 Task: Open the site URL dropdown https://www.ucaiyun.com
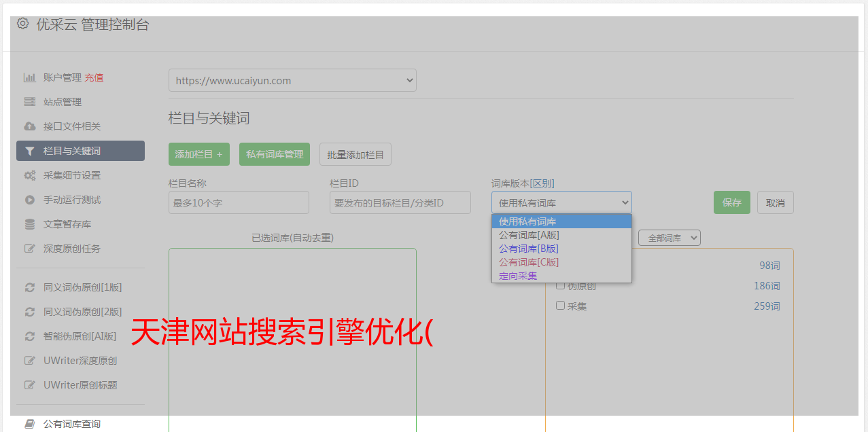pos(292,80)
